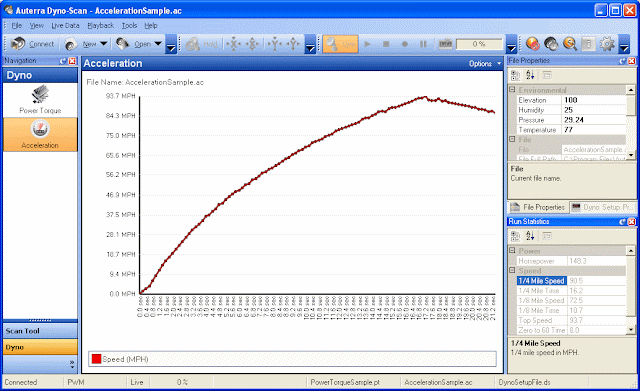Collapse the Speed category in Run Statistics
Screen dimensions: 640x391
tap(513, 270)
